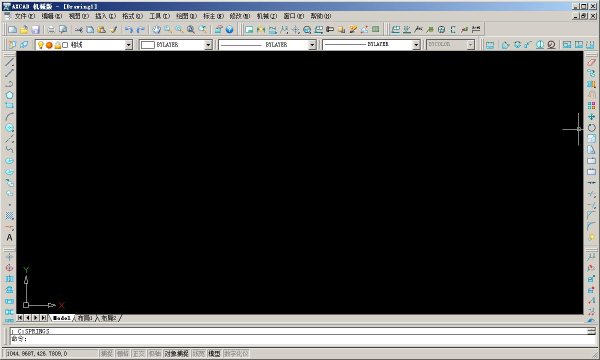Select the Rotate tool on right toolbar
Screen dimensions: 600x360
click(x=592, y=128)
